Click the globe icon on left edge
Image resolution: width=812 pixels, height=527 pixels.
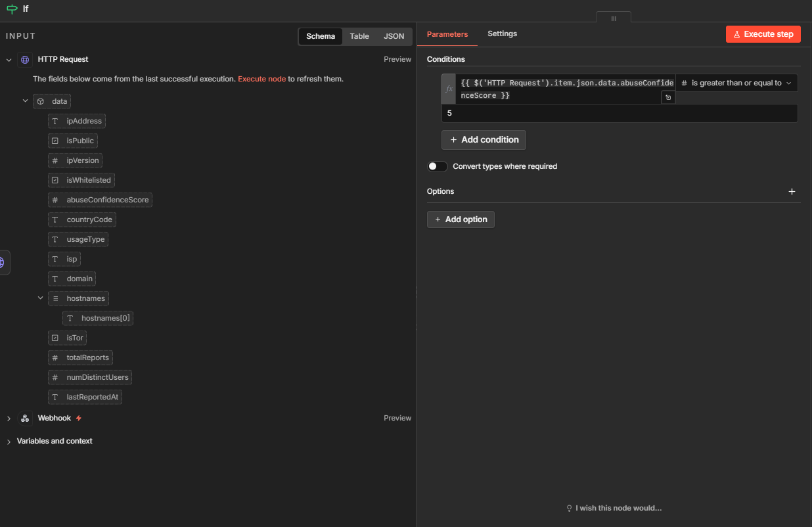(2, 263)
